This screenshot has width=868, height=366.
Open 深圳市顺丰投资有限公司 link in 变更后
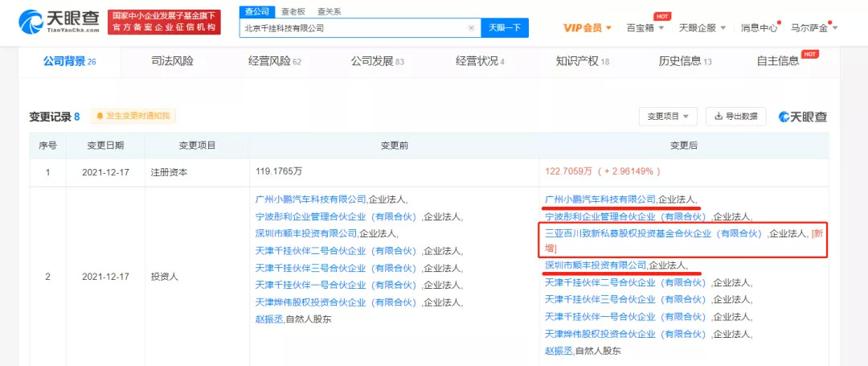pyautogui.click(x=596, y=265)
